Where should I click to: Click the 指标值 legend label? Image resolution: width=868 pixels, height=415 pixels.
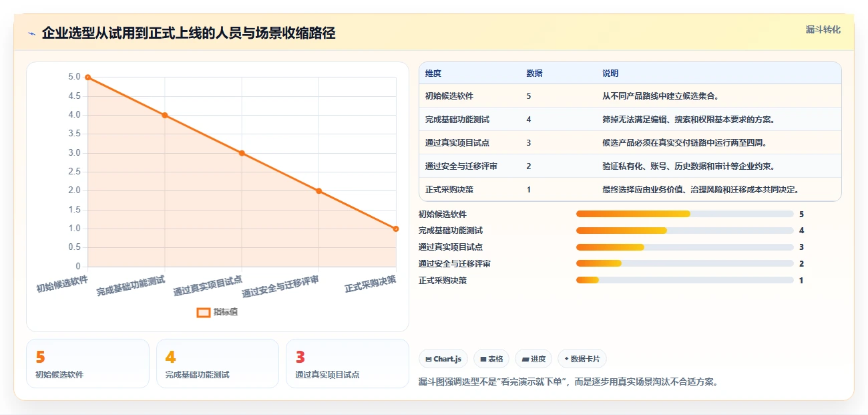pyautogui.click(x=226, y=312)
